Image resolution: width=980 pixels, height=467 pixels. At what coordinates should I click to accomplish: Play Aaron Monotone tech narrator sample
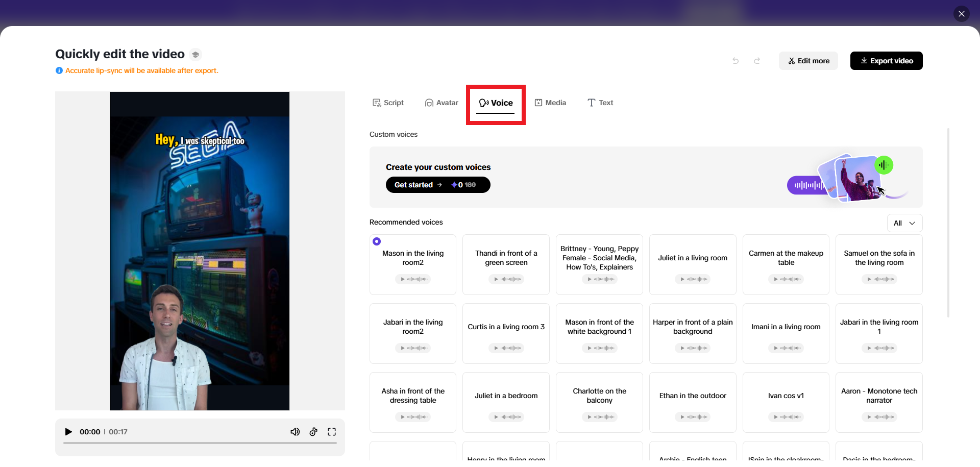tap(879, 417)
